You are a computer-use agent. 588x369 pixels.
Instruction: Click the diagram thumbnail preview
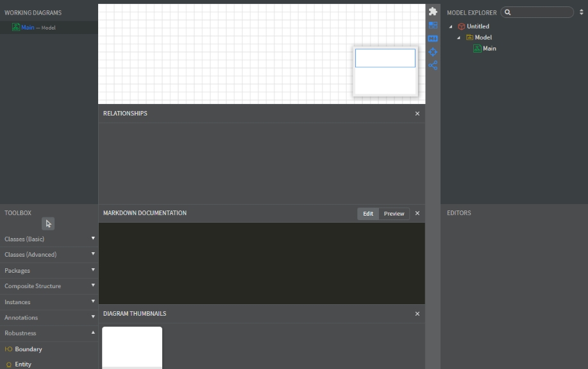point(132,348)
